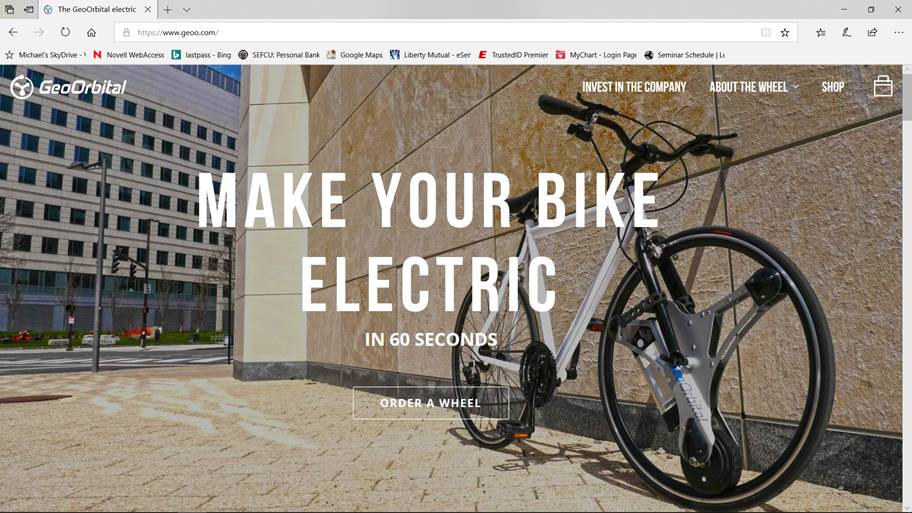The image size is (912, 513).
Task: Go to browser home page icon
Action: tap(91, 33)
